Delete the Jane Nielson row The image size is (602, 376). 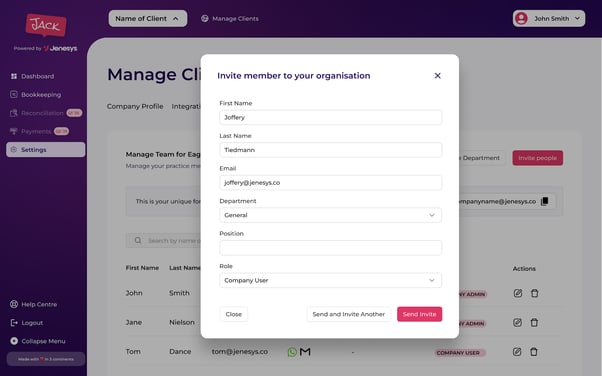click(534, 322)
